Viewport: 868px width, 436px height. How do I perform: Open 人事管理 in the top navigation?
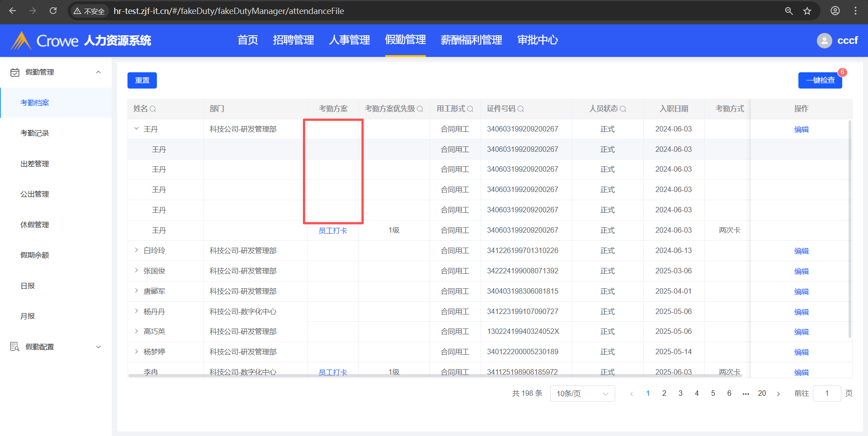tap(349, 40)
